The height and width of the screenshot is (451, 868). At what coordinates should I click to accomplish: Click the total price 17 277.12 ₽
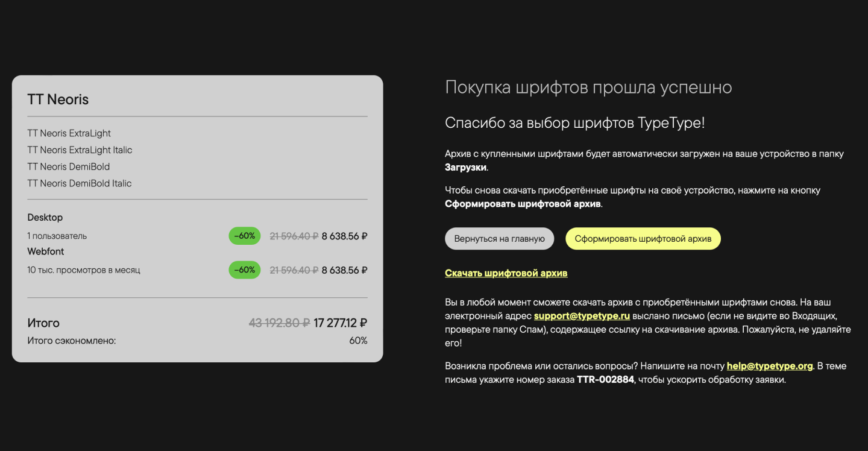tap(341, 323)
